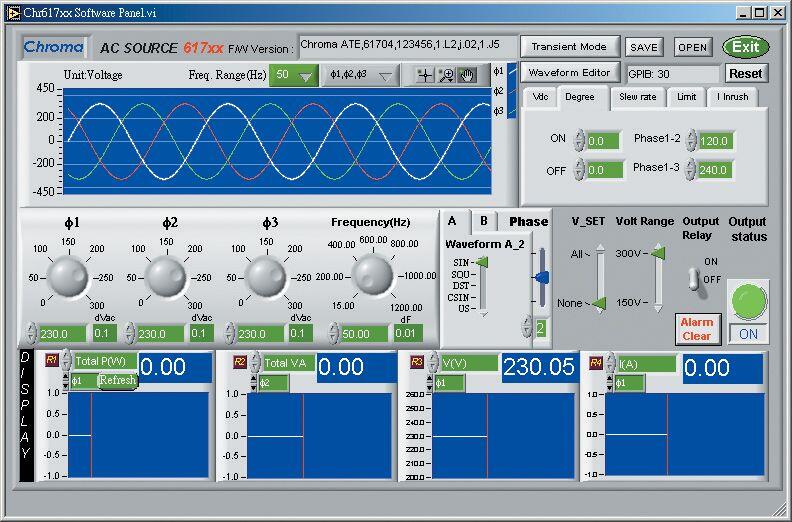Switch to the Slew rate tab
The image size is (792, 522).
pyautogui.click(x=637, y=97)
